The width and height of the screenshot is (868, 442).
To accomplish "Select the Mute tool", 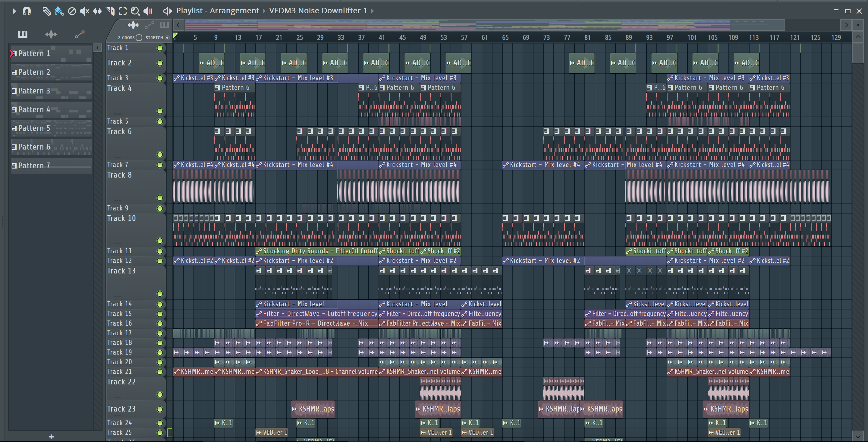I will pyautogui.click(x=85, y=11).
